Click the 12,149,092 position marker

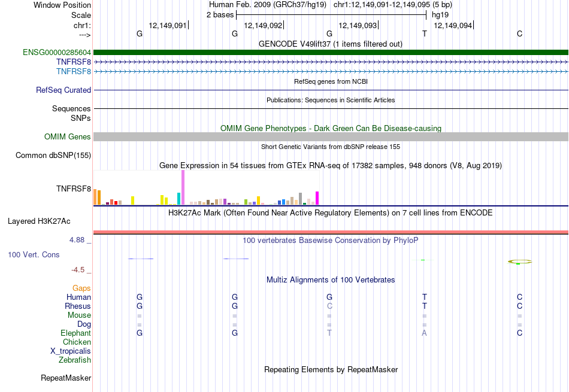click(x=263, y=25)
